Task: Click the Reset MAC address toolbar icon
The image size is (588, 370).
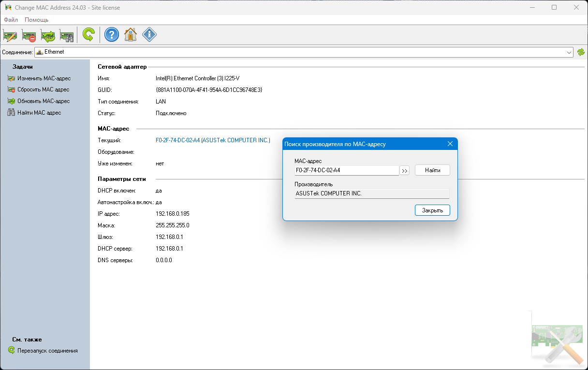Action: (x=29, y=35)
